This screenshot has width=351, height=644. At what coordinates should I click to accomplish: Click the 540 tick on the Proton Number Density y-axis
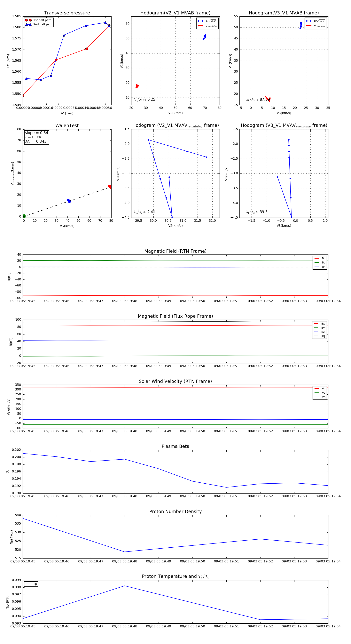[18, 515]
